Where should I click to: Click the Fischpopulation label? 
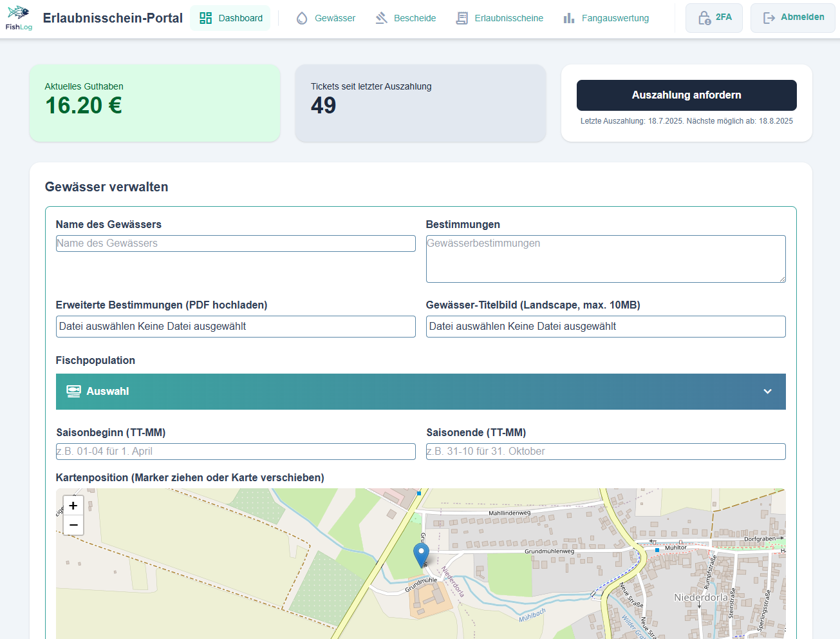click(x=95, y=361)
